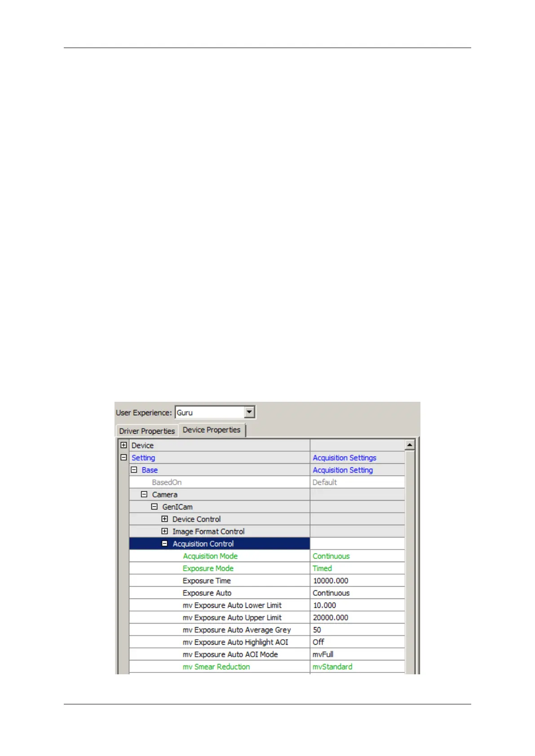The image size is (535, 756).
Task: Collapse the Camera tree node
Action: [144, 494]
